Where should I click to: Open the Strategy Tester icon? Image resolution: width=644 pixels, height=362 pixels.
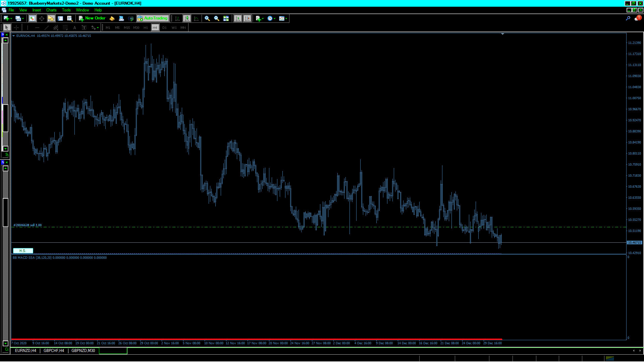click(x=70, y=18)
